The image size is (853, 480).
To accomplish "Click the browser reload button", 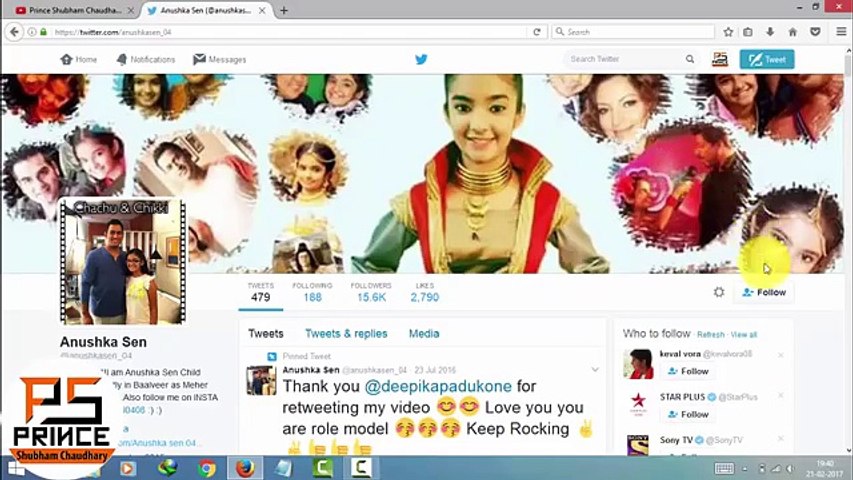I will pos(536,32).
